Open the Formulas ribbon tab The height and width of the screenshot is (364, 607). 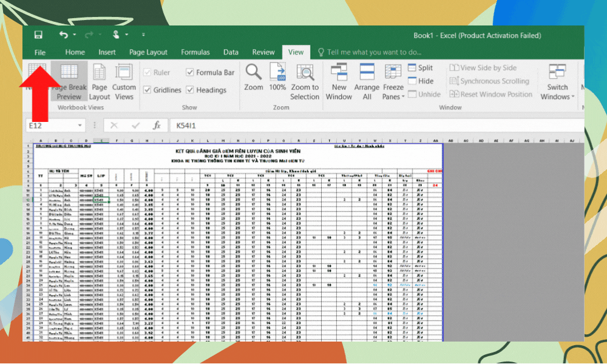(195, 52)
